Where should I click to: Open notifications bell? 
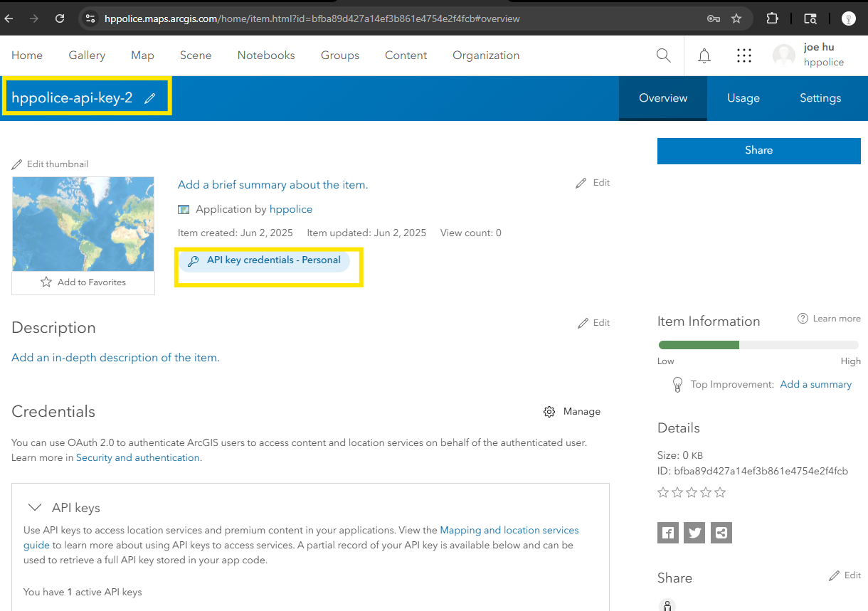point(704,55)
